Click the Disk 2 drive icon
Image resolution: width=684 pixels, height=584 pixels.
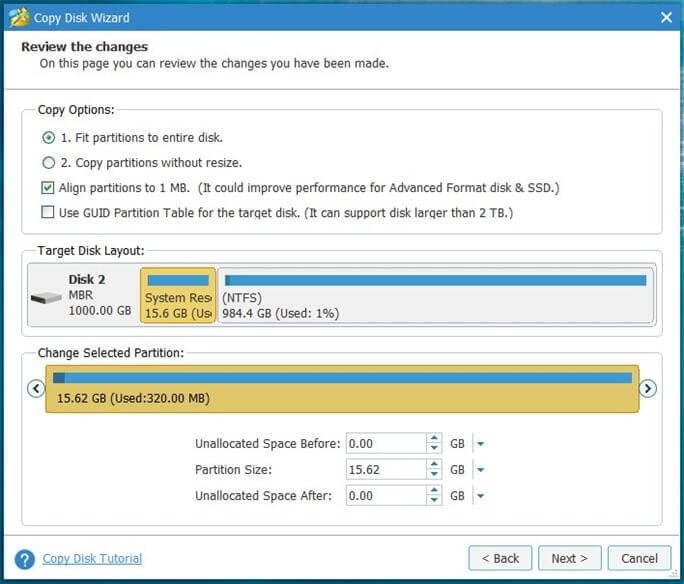pyautogui.click(x=46, y=298)
